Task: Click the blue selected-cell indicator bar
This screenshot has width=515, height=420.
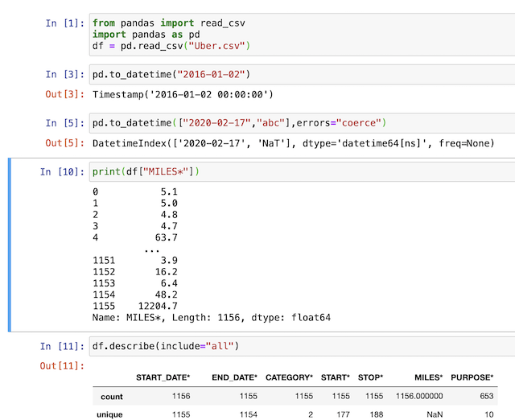Action: (10, 245)
